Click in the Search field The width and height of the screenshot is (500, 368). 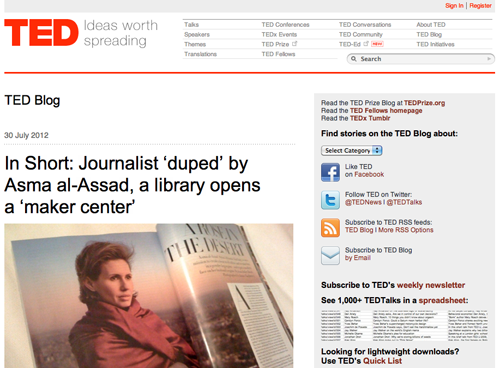421,59
